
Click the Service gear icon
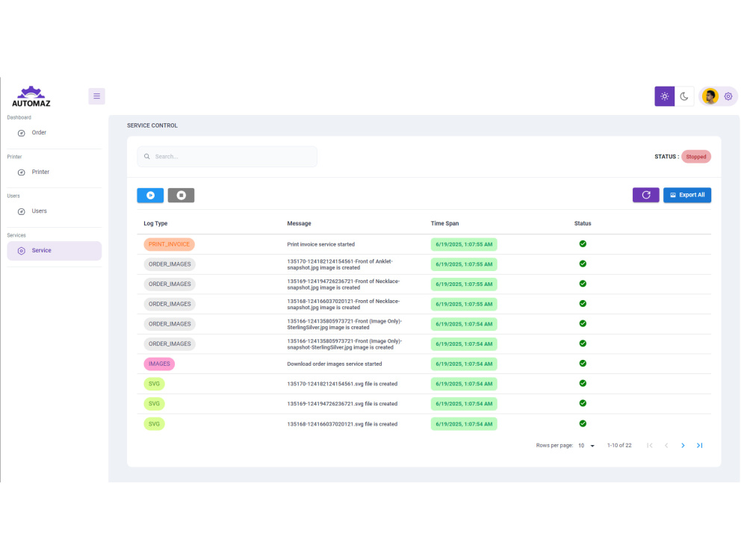coord(22,251)
